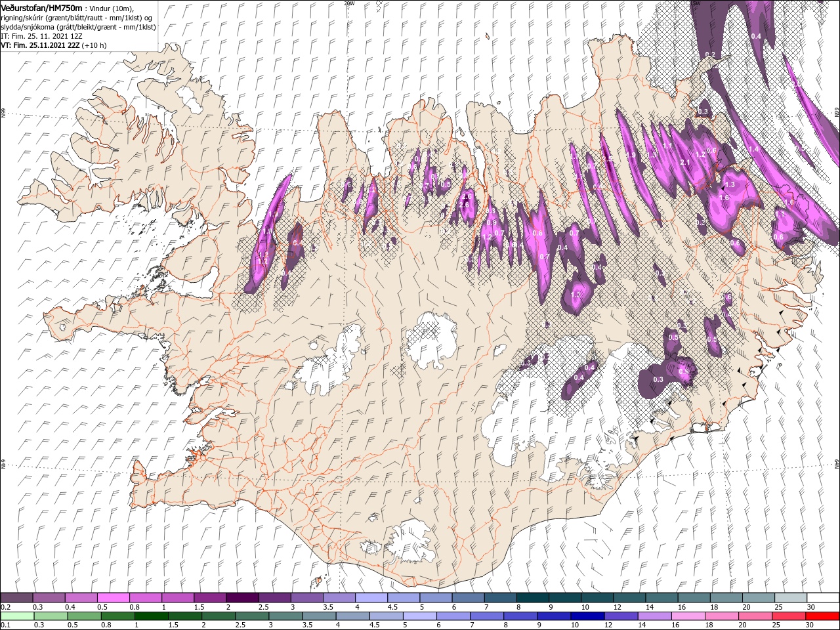Pick white 30 swatch ending upper legend
The image size is (840, 630).
pos(823,598)
